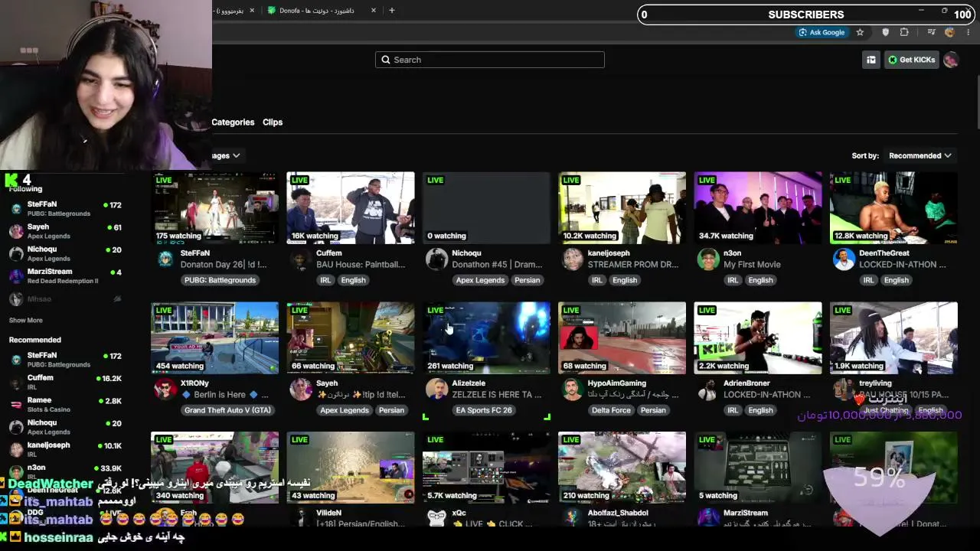Expand the Languages filter dropdown

(227, 155)
